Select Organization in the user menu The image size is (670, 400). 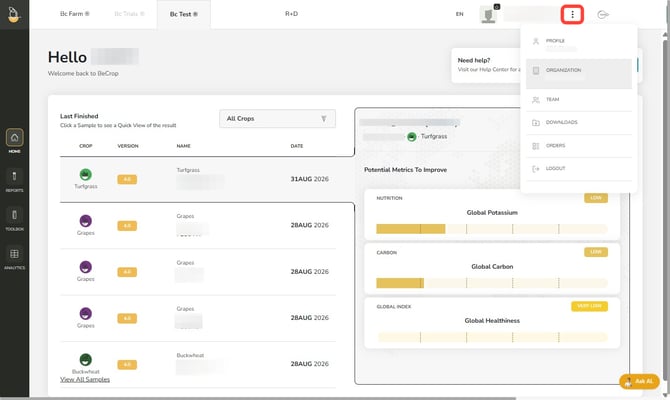click(579, 74)
